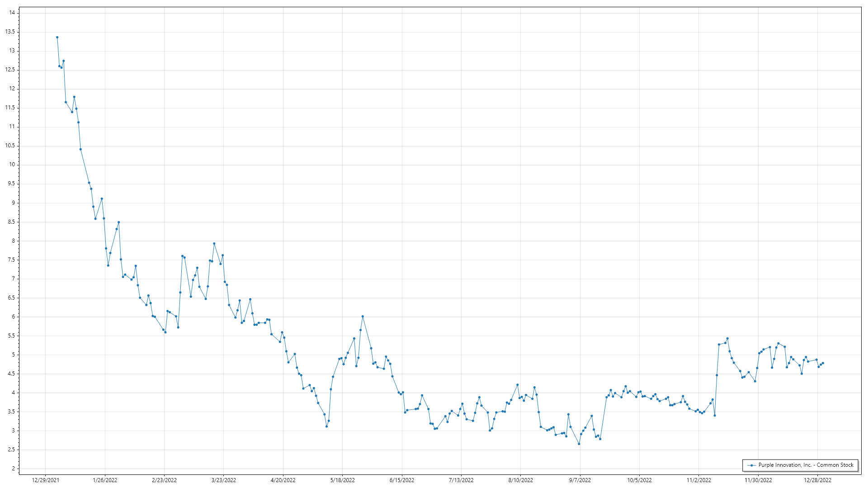
Task: Click the 10 label on the y-axis
Action: (12, 164)
